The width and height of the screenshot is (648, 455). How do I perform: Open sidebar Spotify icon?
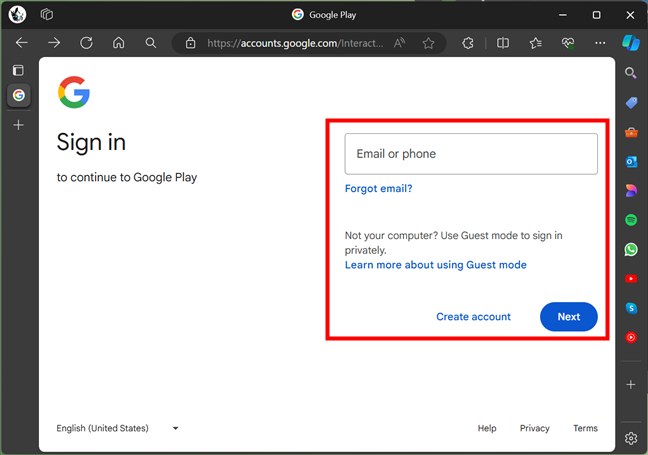coord(631,220)
